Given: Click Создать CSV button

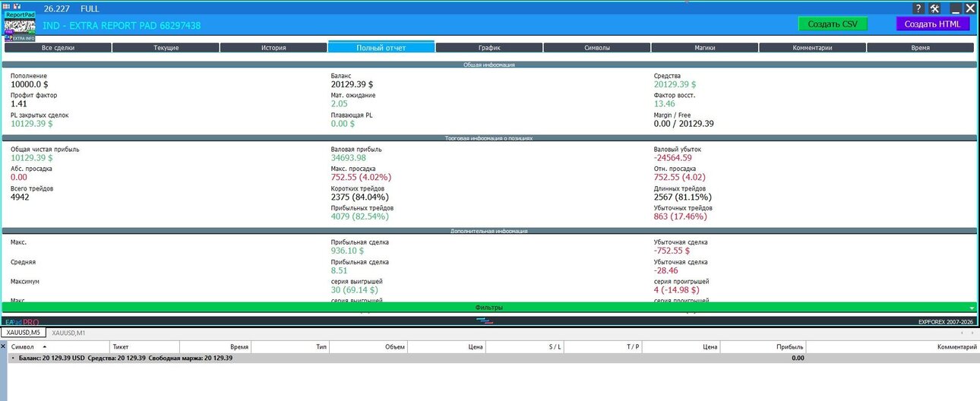Looking at the screenshot, I should [x=833, y=24].
